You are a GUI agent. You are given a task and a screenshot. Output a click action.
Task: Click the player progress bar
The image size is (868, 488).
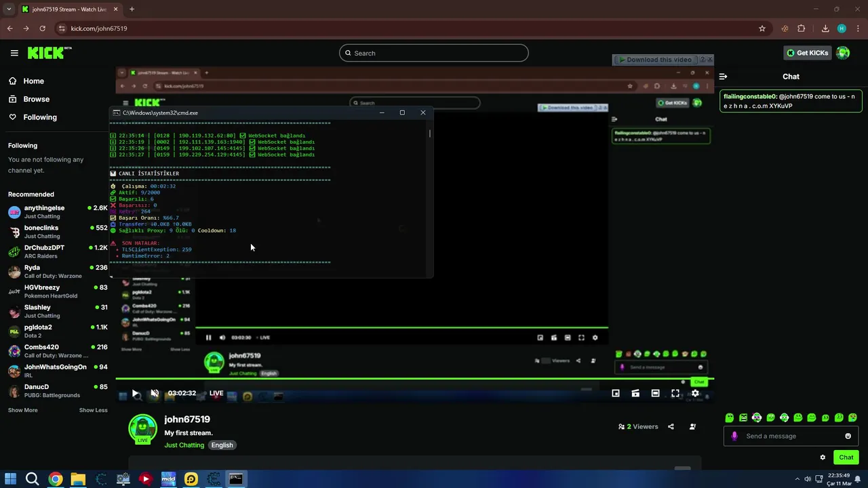pos(414,379)
